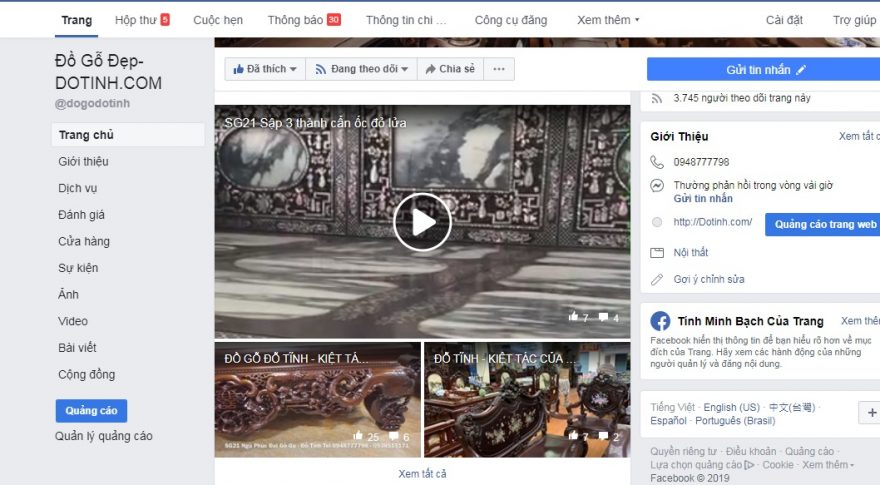The height and width of the screenshot is (485, 880).
Task: Click the thumbs-up icon on Đã thích
Action: pyautogui.click(x=239, y=69)
